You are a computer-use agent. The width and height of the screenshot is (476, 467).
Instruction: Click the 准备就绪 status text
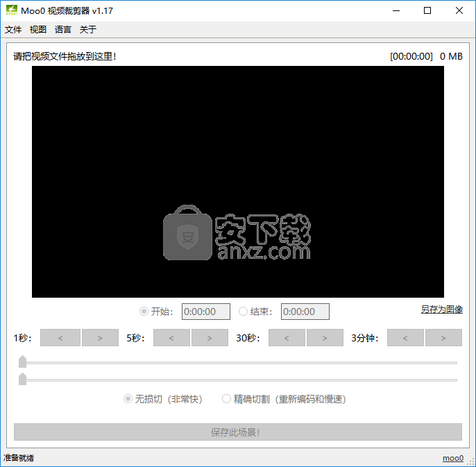tap(19, 458)
